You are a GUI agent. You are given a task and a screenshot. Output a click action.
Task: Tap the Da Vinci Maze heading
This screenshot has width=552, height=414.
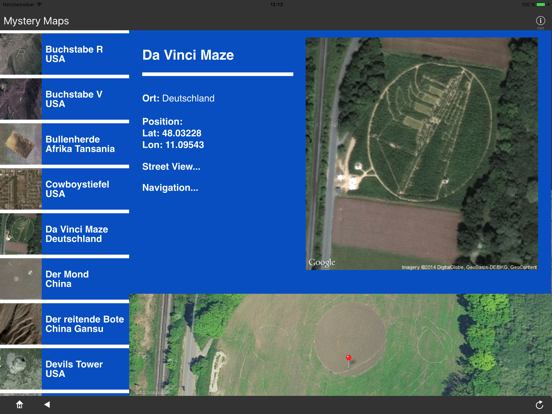point(188,55)
